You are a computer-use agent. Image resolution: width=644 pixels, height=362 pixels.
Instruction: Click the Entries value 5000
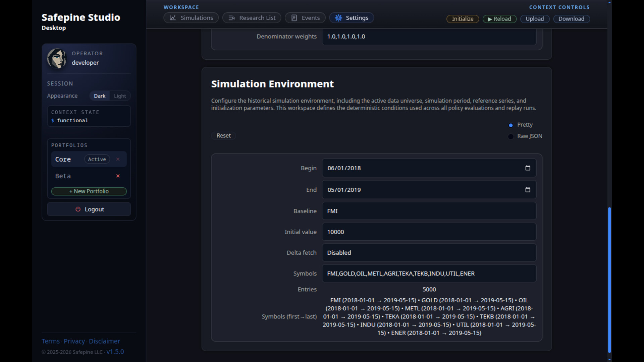tap(429, 289)
